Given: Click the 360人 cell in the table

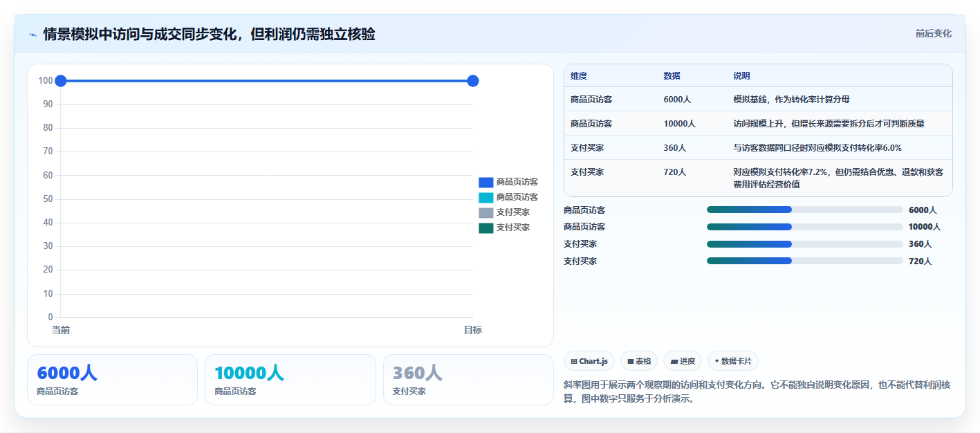Looking at the screenshot, I should coord(675,148).
